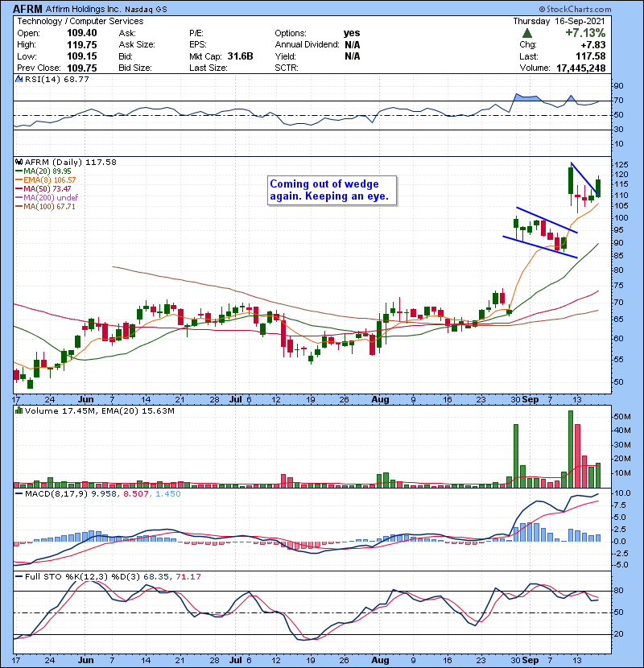Screen dimensions: 644x668
Task: Select the Prev Close value 109.75
Action: (82, 68)
